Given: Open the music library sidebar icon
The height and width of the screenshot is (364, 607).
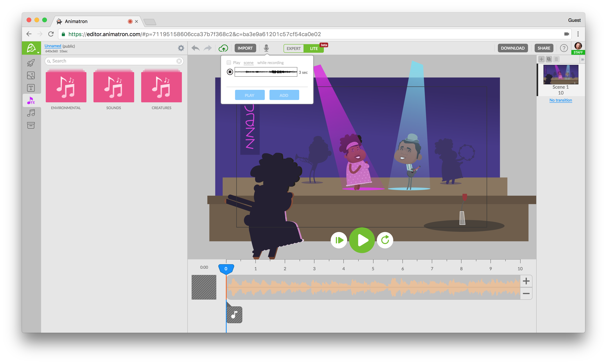Looking at the screenshot, I should pos(31,113).
